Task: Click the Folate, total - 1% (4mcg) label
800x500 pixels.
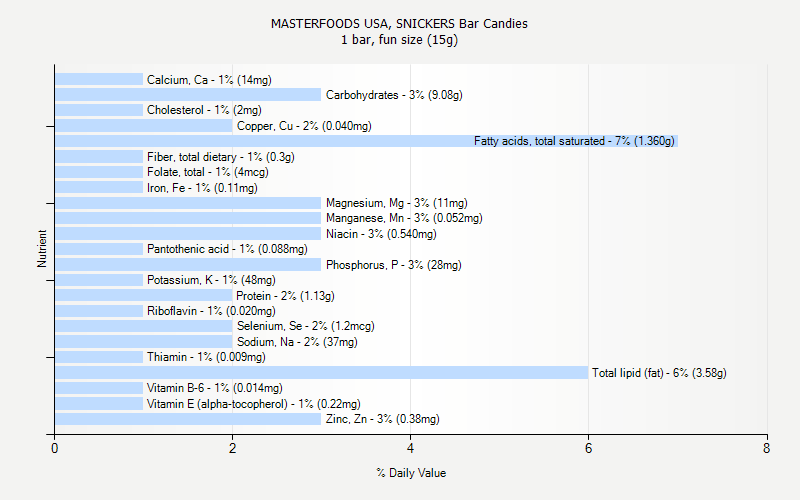Action: point(208,172)
